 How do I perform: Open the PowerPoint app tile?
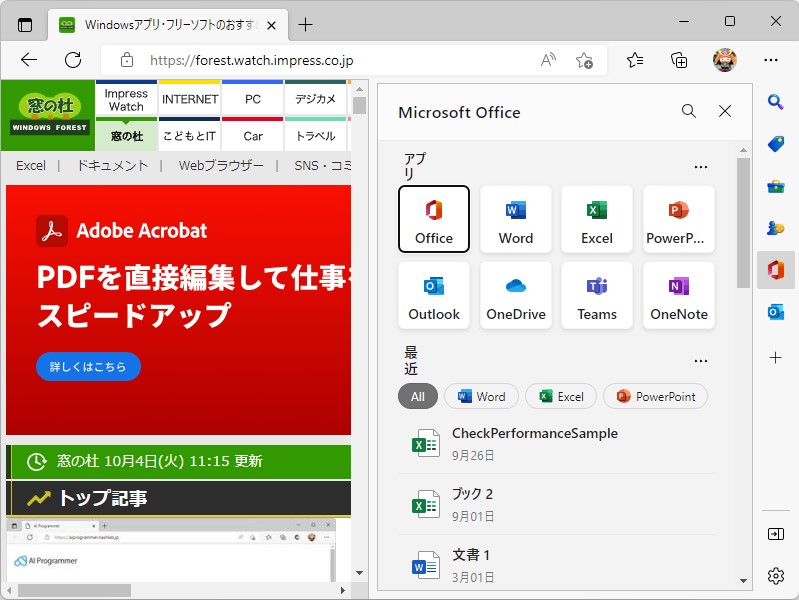[x=678, y=219]
